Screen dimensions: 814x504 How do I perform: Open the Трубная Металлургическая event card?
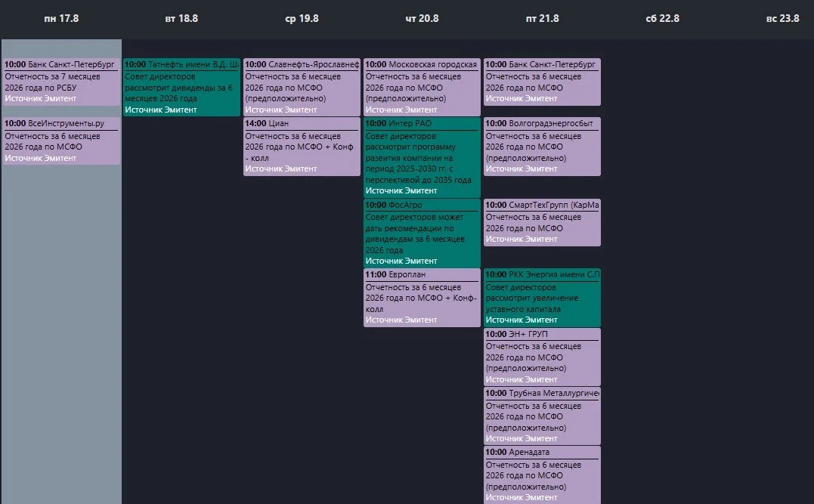coord(542,416)
